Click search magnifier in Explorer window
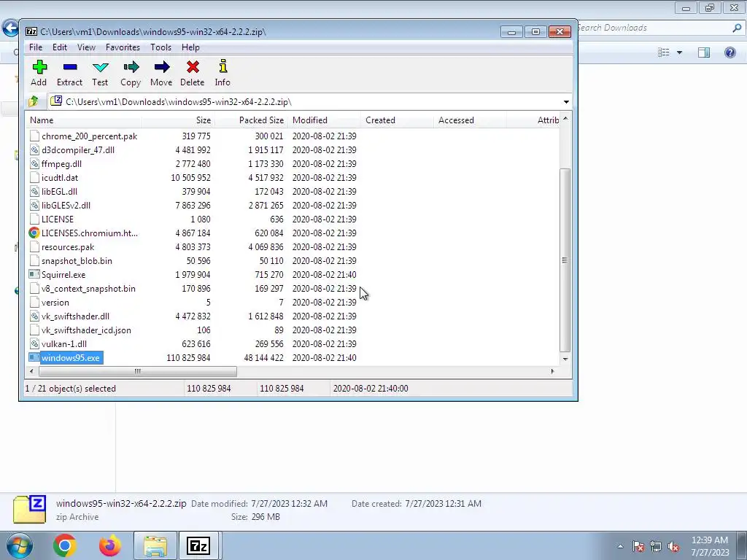 737,28
